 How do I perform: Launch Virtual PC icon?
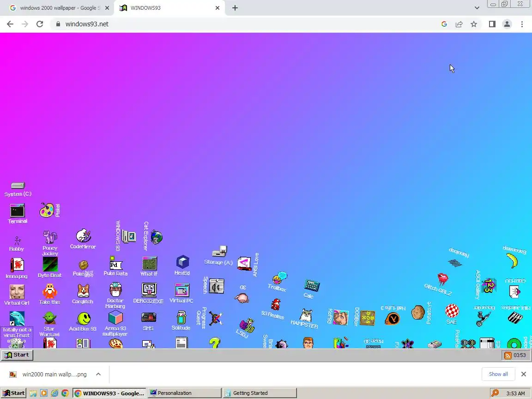182,290
